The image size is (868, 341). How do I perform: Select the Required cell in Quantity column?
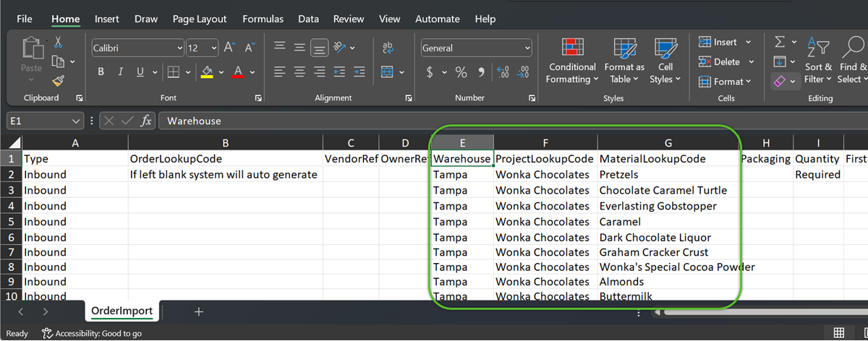tap(818, 175)
